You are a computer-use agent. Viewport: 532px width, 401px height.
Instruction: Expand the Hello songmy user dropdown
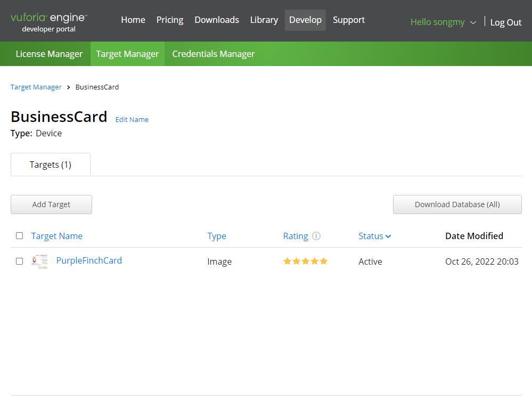click(443, 22)
